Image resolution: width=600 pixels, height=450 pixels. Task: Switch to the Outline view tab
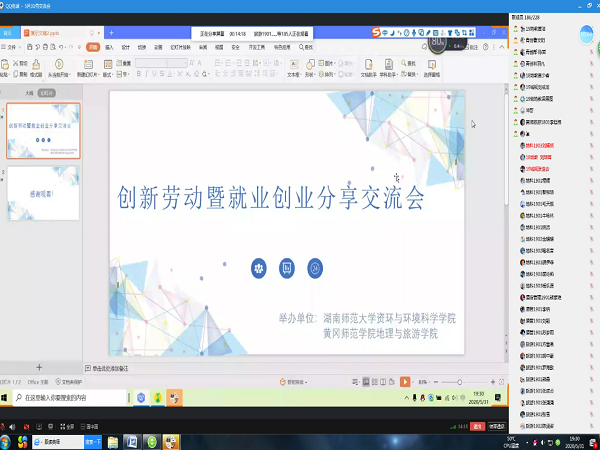[29, 93]
